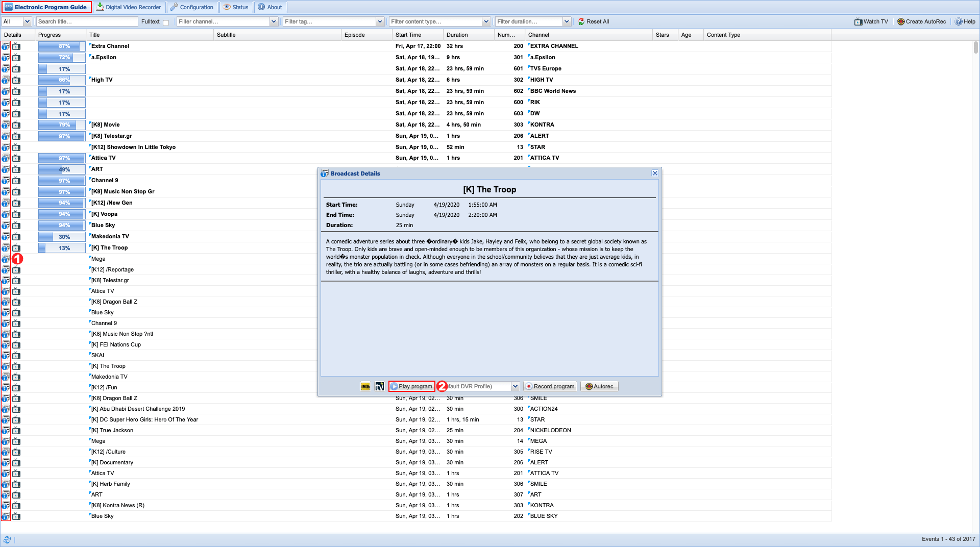Open the Configuration tab
This screenshot has height=547, width=980.
coord(192,7)
